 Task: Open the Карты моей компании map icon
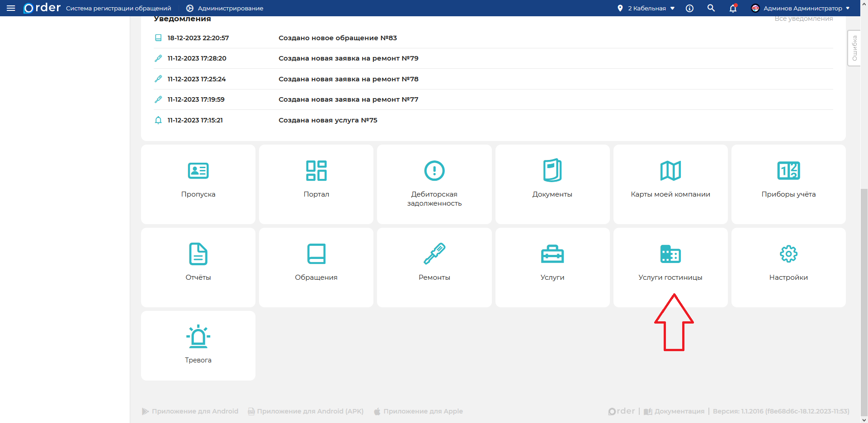pyautogui.click(x=670, y=171)
